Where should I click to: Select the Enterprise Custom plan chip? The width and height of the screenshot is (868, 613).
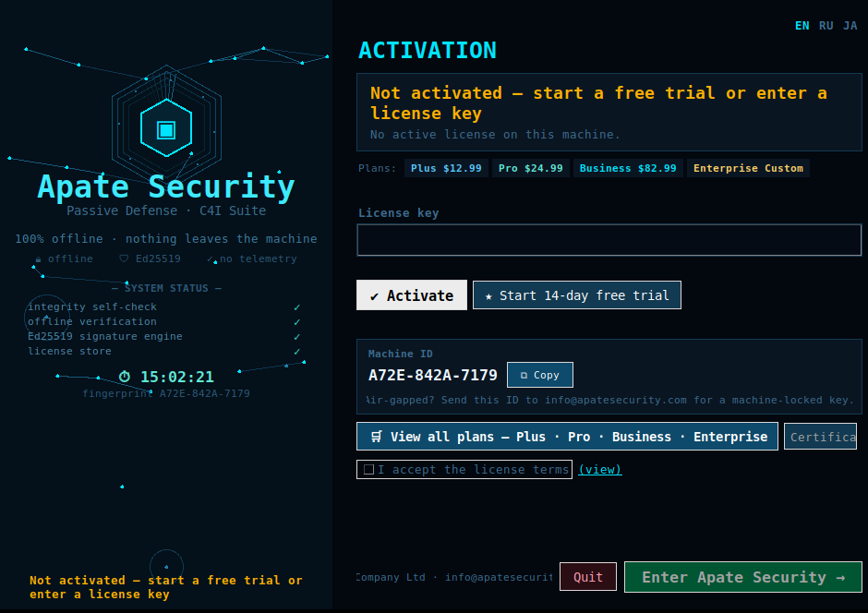748,168
